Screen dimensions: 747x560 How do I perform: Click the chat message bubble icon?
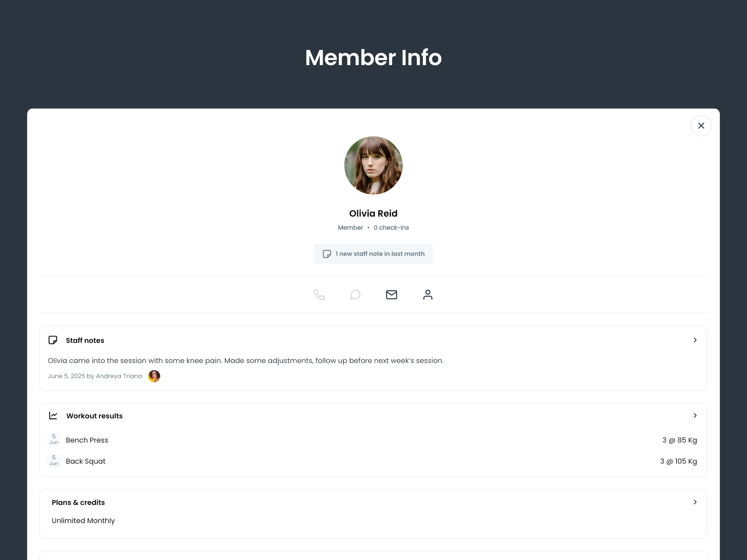pos(355,295)
